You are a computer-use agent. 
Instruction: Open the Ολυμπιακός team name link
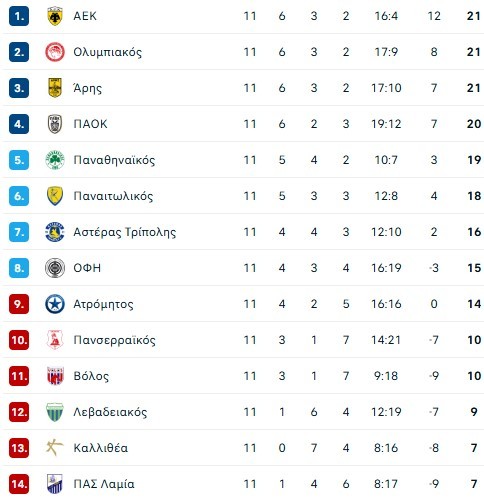pos(107,52)
